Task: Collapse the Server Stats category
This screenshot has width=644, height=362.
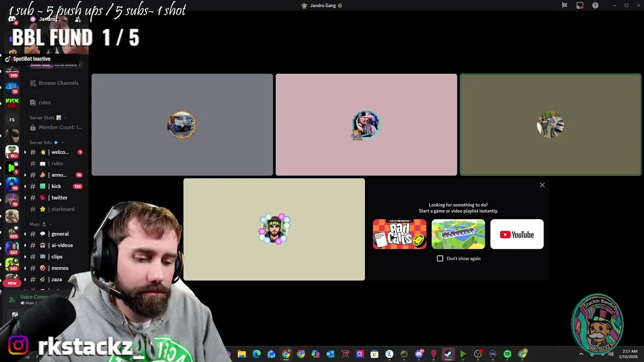Action: point(48,118)
